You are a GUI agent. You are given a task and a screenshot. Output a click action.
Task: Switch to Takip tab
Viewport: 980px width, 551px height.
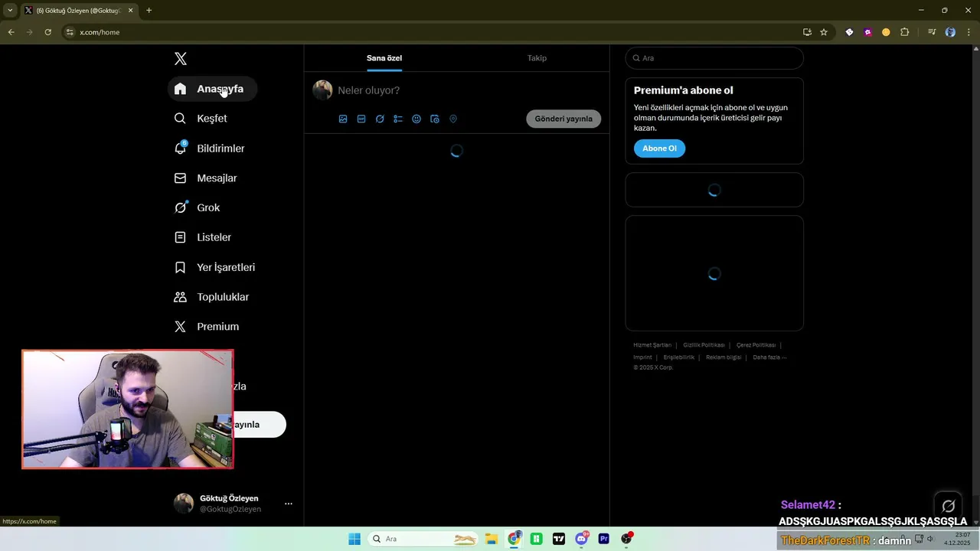click(x=537, y=58)
